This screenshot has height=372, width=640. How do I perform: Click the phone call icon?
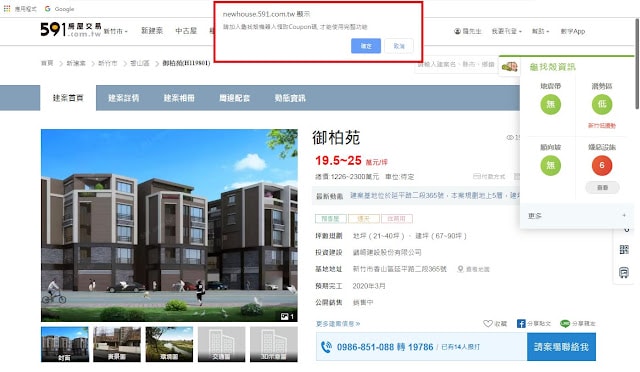click(x=326, y=347)
